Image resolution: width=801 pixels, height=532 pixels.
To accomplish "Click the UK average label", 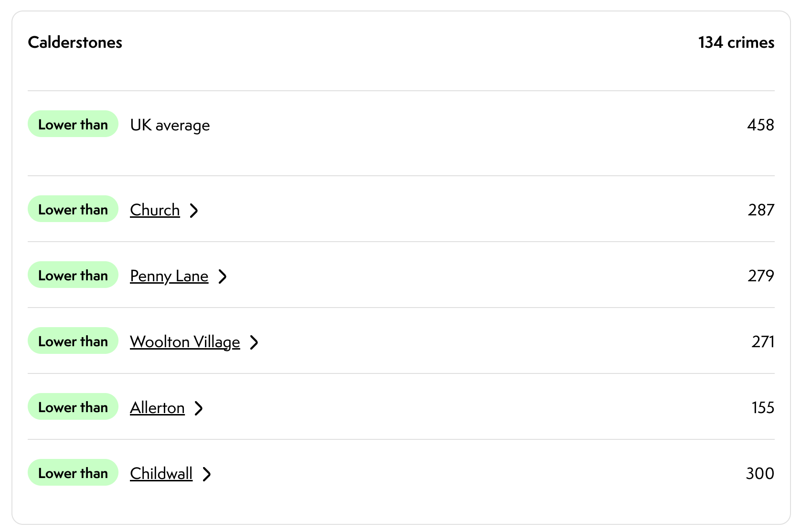I will 170,125.
